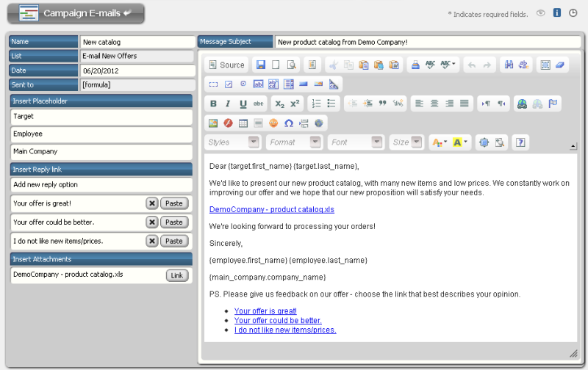Click the Insert Image icon
588x370 pixels.
[x=214, y=123]
